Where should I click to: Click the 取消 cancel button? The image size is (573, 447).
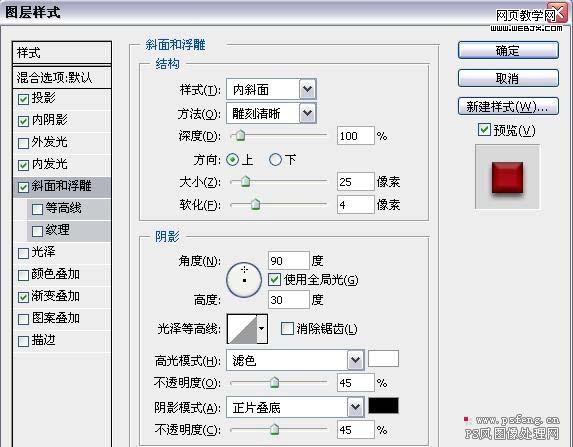[x=508, y=78]
